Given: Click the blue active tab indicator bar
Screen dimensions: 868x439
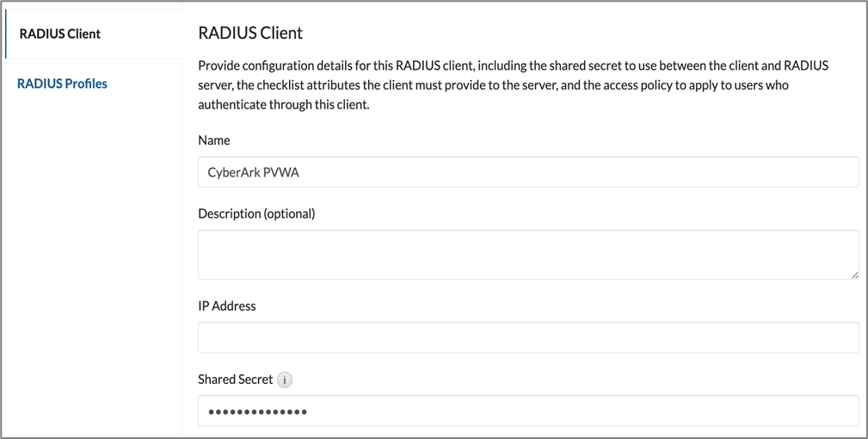Looking at the screenshot, I should 6,34.
